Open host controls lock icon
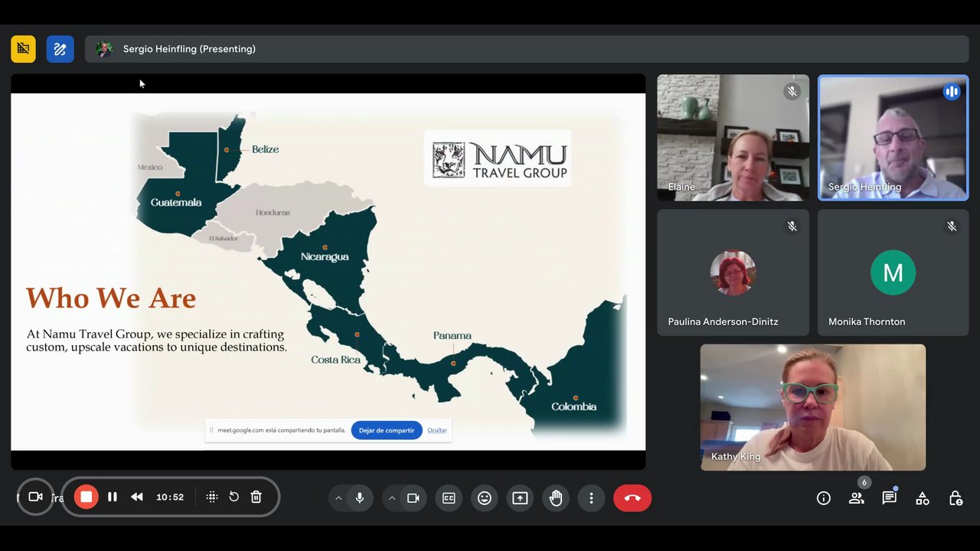 955,498
